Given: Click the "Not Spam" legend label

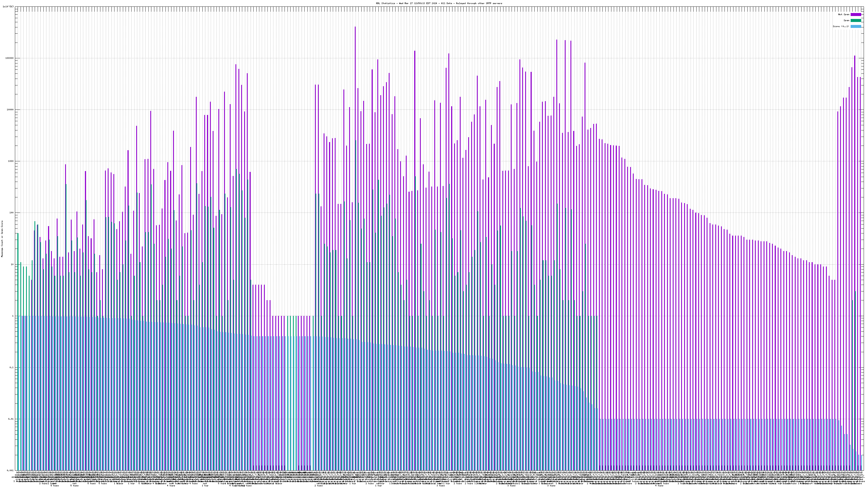Looking at the screenshot, I should [844, 14].
